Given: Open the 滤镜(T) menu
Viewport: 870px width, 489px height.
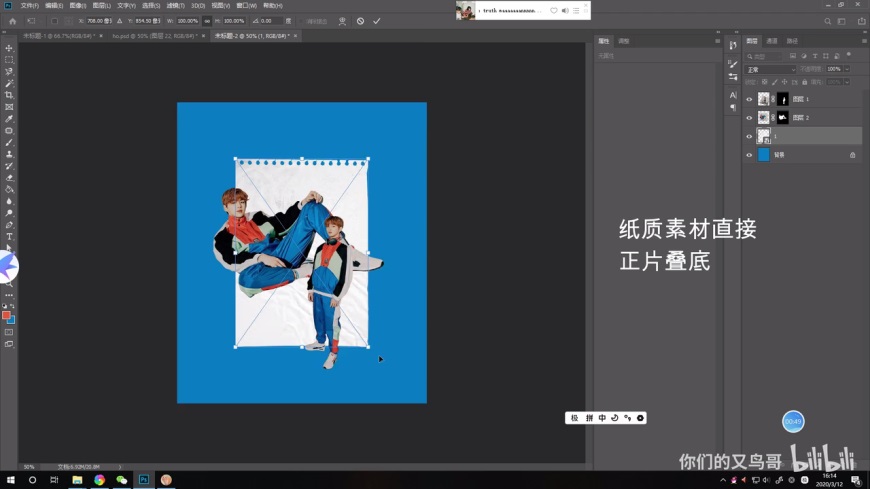Looking at the screenshot, I should point(175,6).
